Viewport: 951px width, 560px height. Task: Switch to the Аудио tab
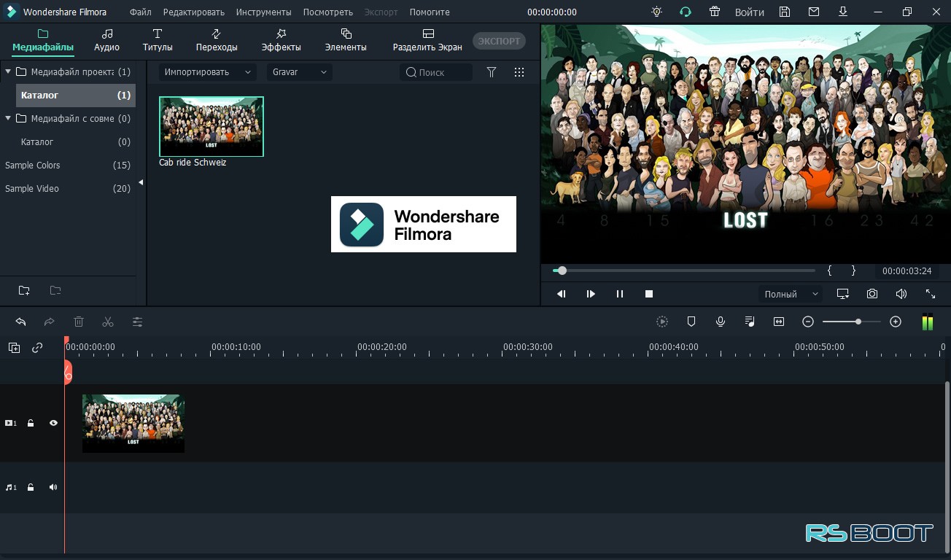click(106, 41)
